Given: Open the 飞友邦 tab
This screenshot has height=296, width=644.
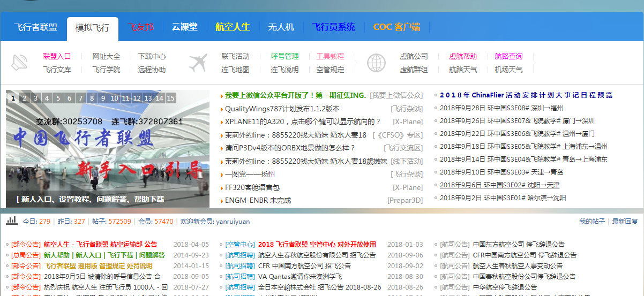Looking at the screenshot, I should point(140,27).
